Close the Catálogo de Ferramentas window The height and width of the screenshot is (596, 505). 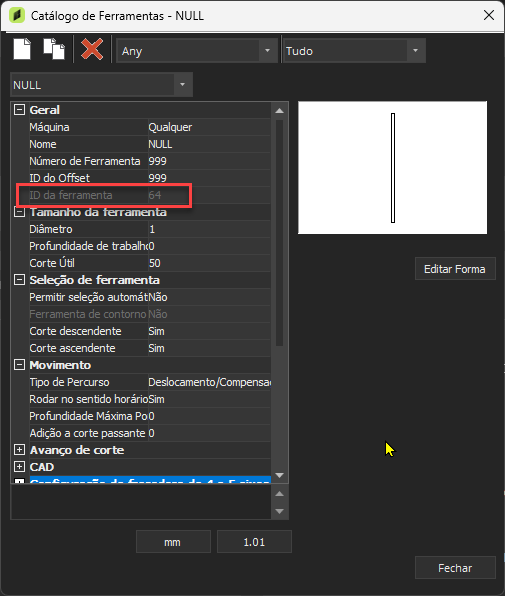489,16
